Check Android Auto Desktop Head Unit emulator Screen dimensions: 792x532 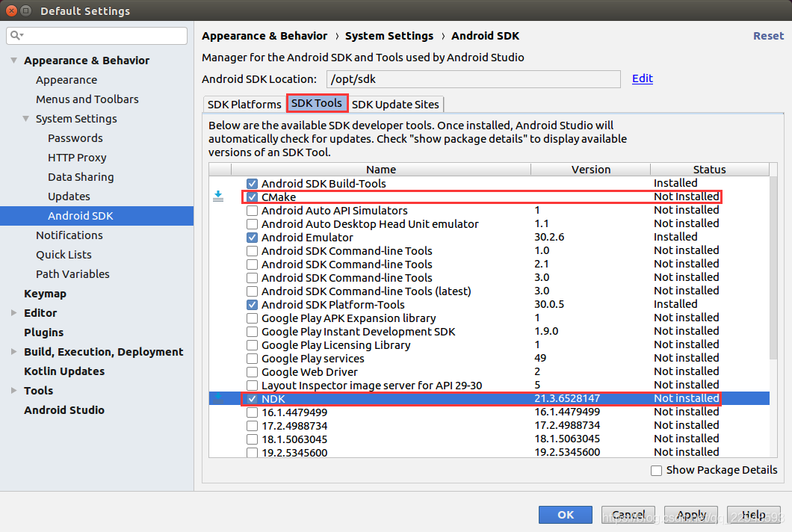click(x=252, y=224)
